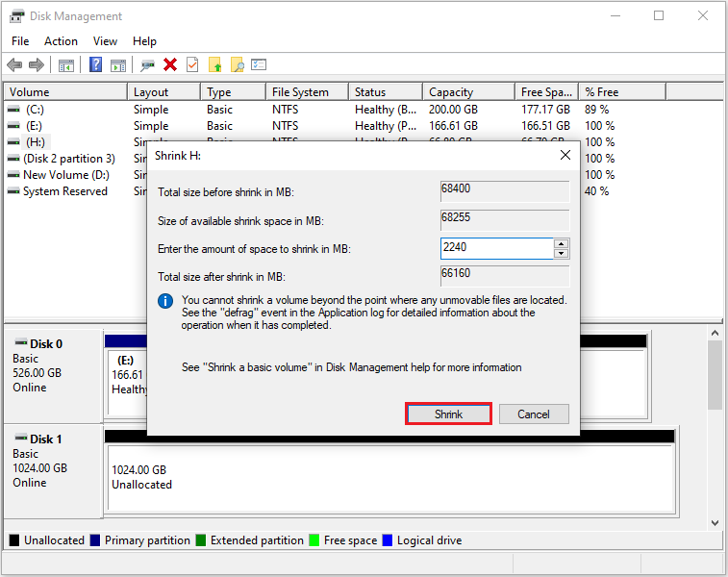Click available shrink space field 68255
This screenshot has height=577, width=728.
pyautogui.click(x=505, y=220)
